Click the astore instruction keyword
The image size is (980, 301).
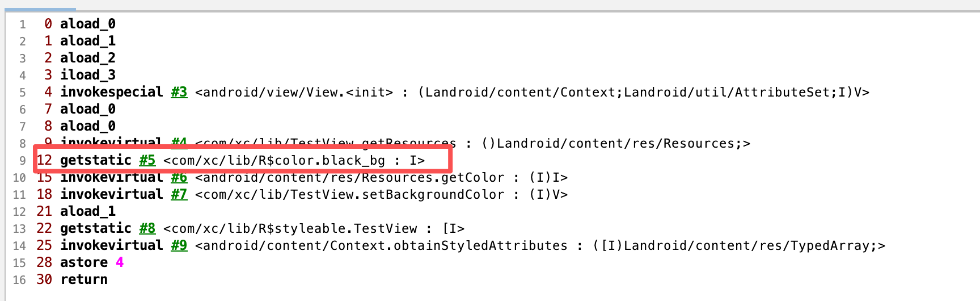(84, 262)
